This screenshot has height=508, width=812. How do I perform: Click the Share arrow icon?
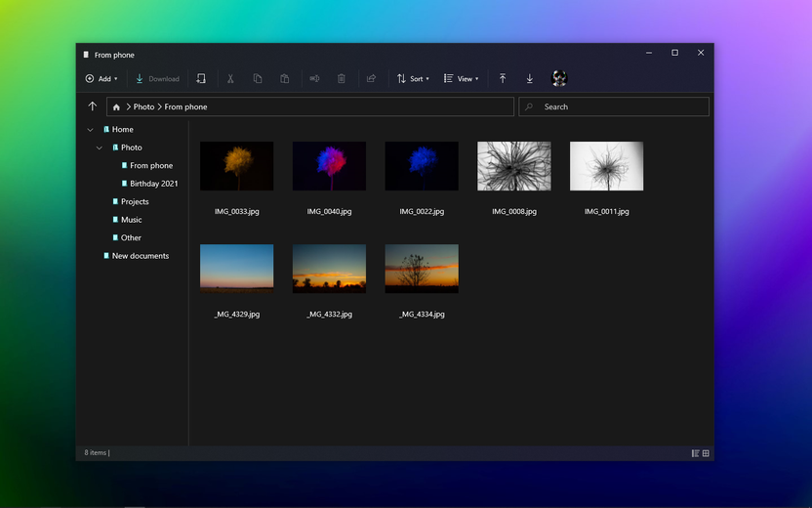371,79
